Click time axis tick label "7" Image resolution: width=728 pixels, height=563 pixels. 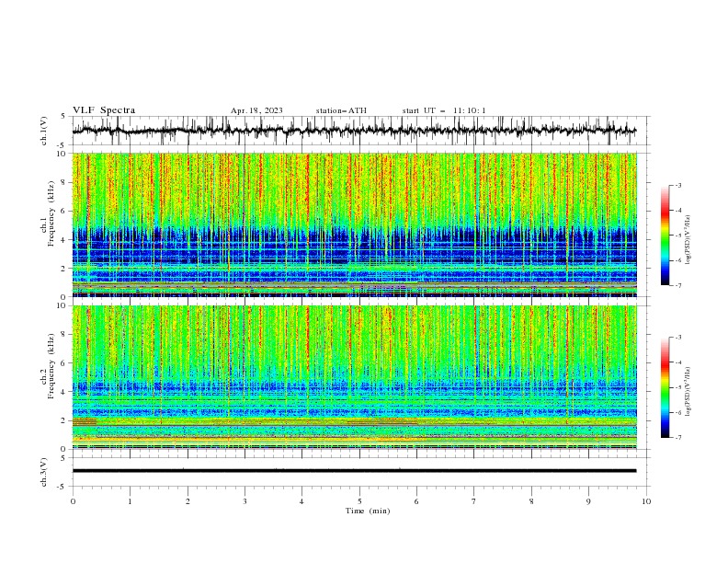(474, 501)
